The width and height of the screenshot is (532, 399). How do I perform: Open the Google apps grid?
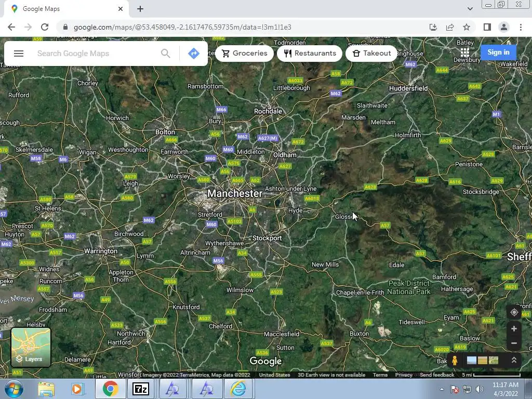click(465, 52)
